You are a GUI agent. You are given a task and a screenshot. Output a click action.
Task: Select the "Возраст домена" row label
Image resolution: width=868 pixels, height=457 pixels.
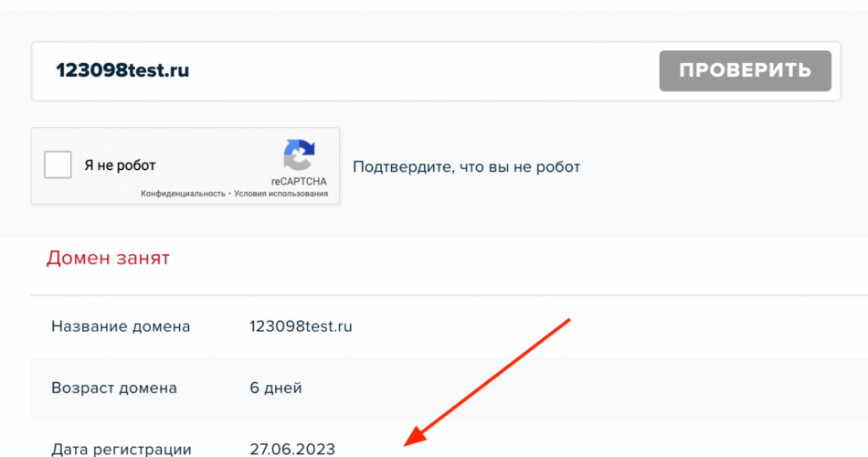[x=114, y=388]
